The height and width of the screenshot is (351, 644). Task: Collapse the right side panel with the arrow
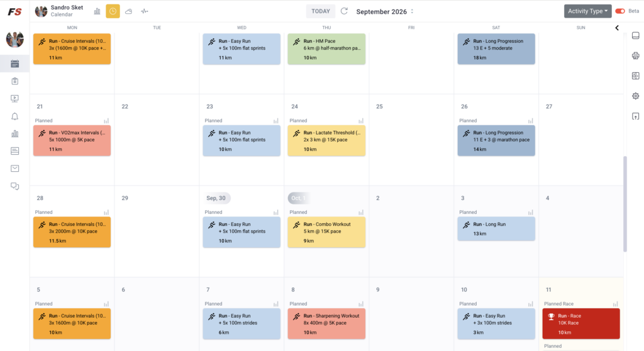(617, 28)
